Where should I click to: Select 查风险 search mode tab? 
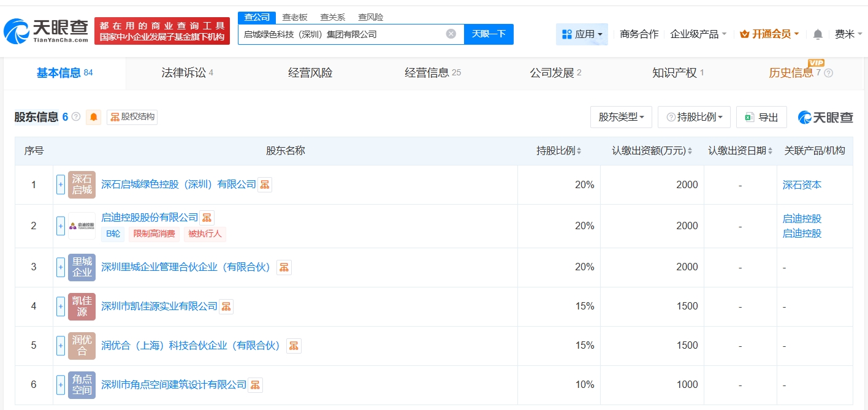click(x=371, y=17)
